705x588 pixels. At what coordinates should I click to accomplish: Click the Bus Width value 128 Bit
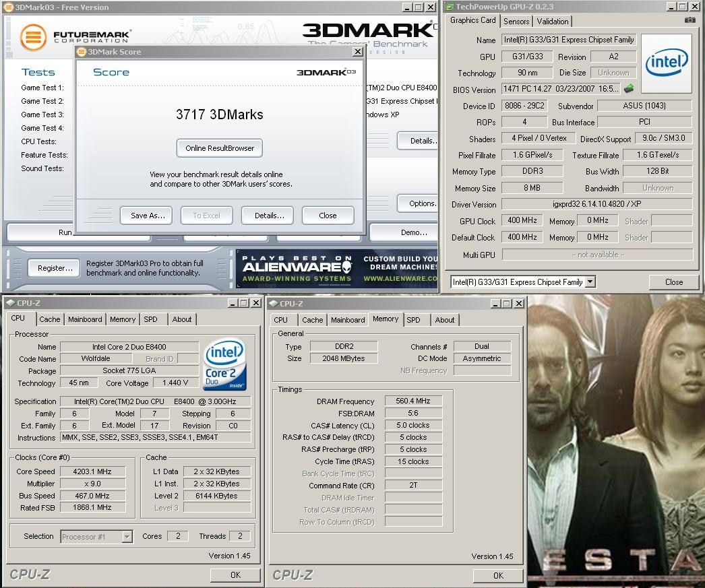point(657,171)
